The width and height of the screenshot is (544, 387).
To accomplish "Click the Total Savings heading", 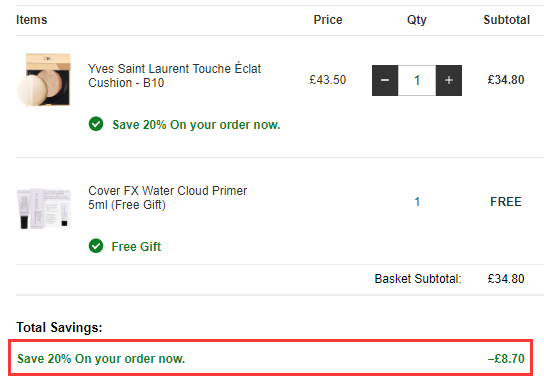I will click(x=59, y=327).
